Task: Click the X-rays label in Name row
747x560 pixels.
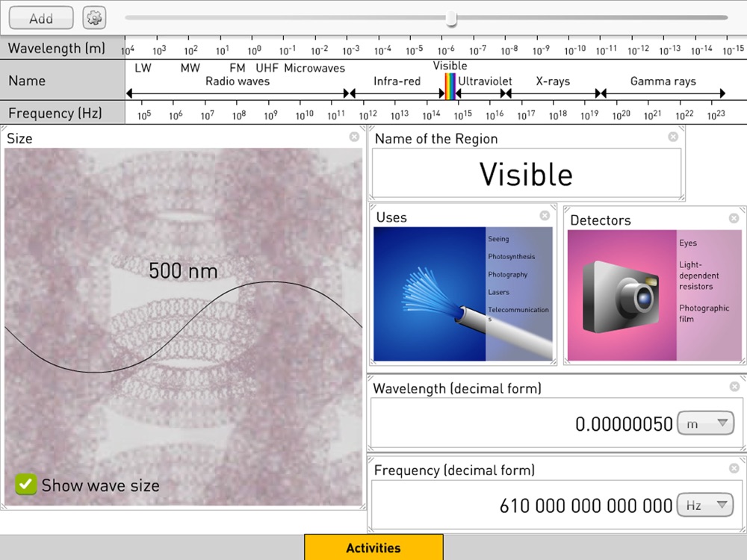Action: pyautogui.click(x=553, y=81)
